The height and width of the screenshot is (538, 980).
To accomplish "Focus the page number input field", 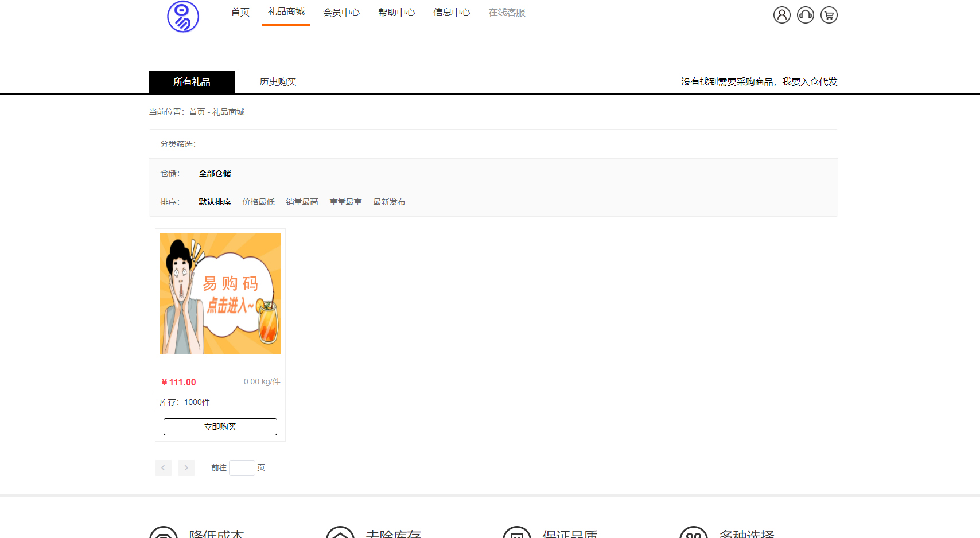I will coord(242,468).
